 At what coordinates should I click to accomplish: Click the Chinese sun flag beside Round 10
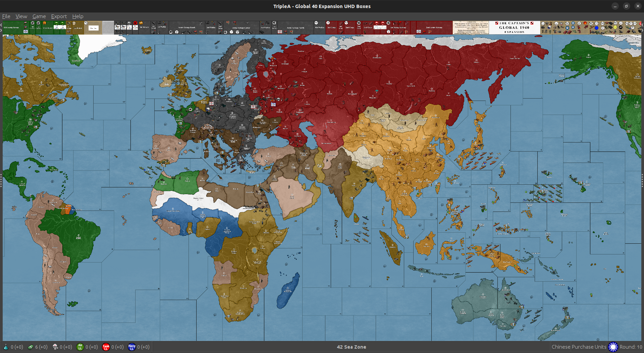pos(613,347)
